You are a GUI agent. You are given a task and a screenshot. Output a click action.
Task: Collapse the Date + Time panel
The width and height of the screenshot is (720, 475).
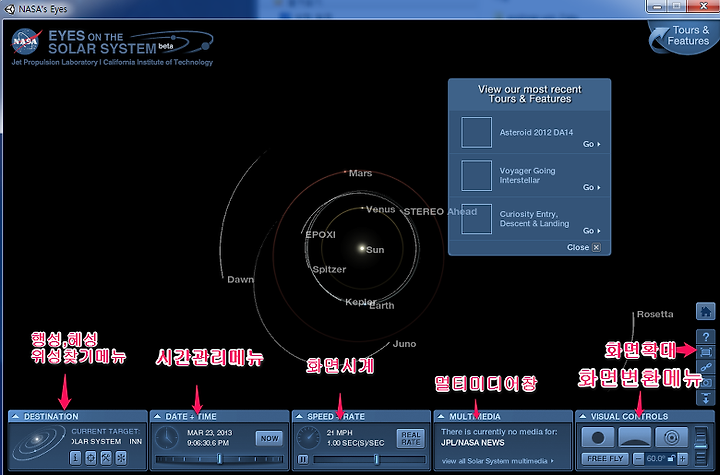pos(157,416)
